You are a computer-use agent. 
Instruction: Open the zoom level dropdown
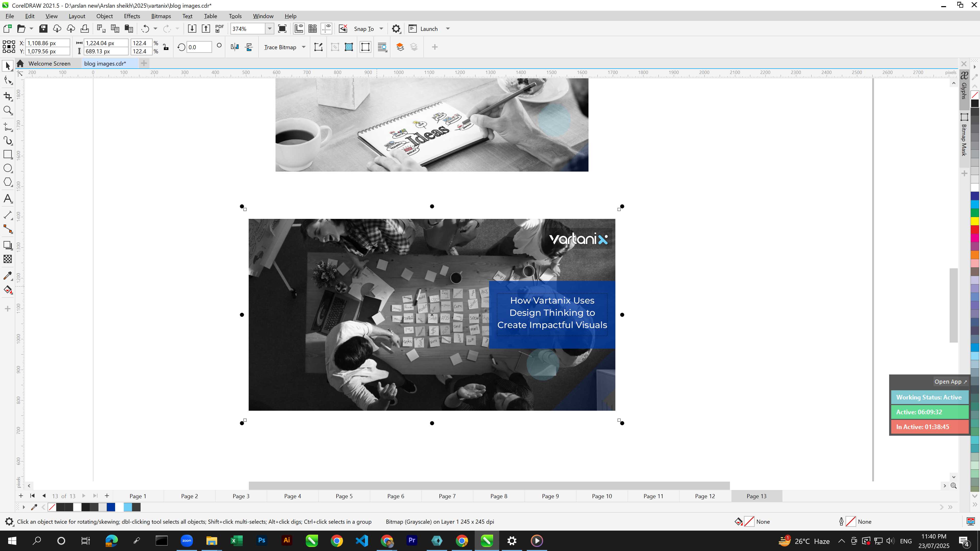269,29
